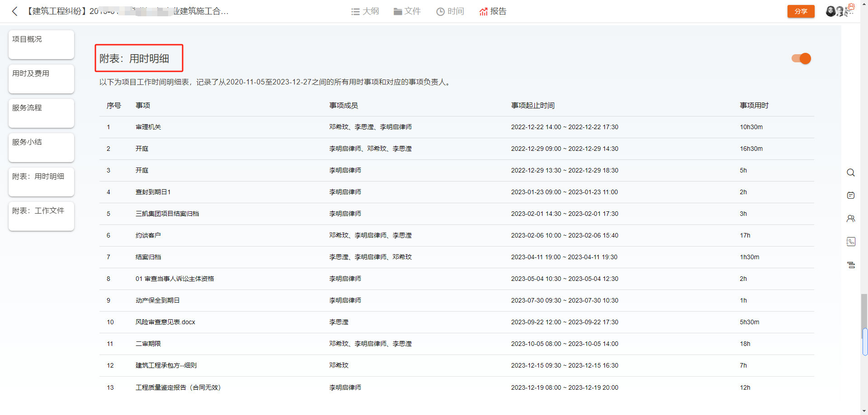
Task: Navigate to 服务流程 section
Action: (41, 113)
